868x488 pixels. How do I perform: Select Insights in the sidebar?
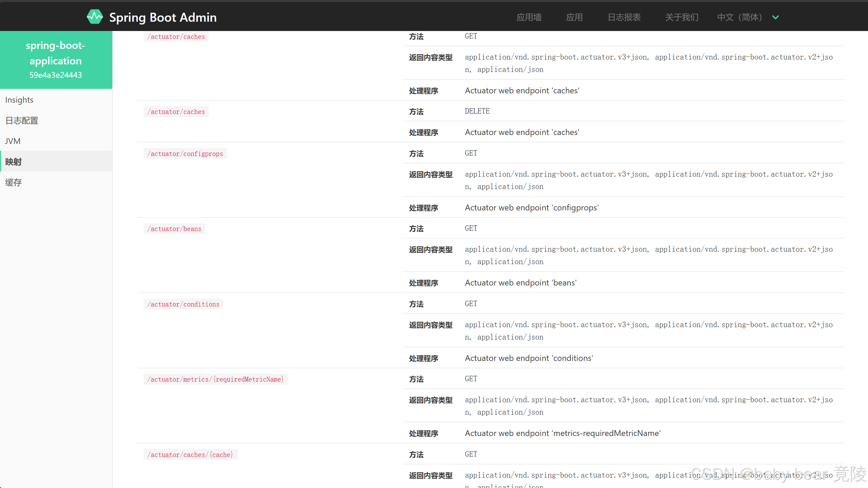pyautogui.click(x=19, y=100)
